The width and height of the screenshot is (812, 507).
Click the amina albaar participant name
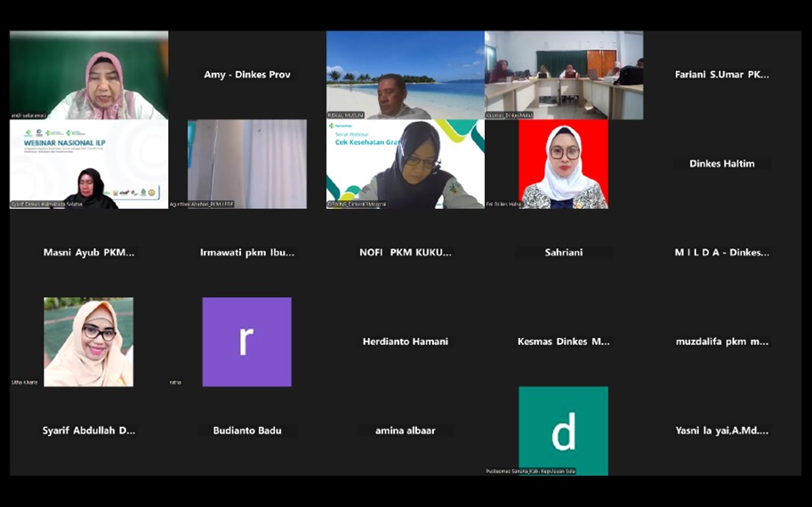(x=405, y=431)
